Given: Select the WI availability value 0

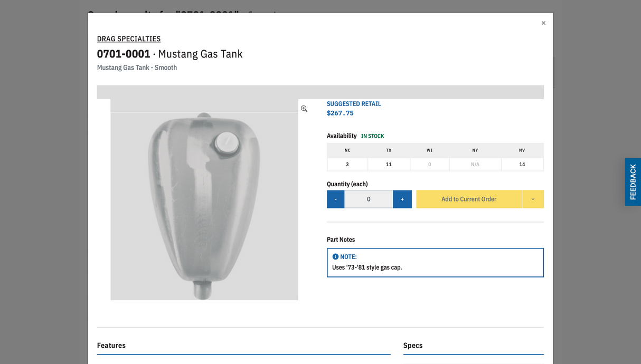Looking at the screenshot, I should pyautogui.click(x=430, y=165).
